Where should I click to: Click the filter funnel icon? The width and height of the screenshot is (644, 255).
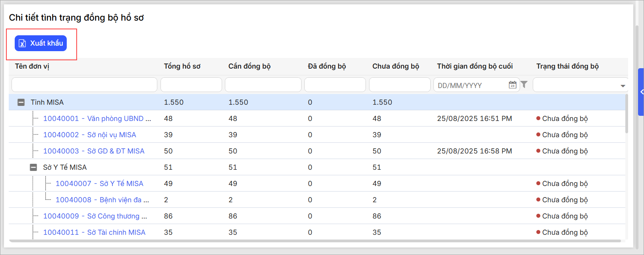(x=524, y=84)
